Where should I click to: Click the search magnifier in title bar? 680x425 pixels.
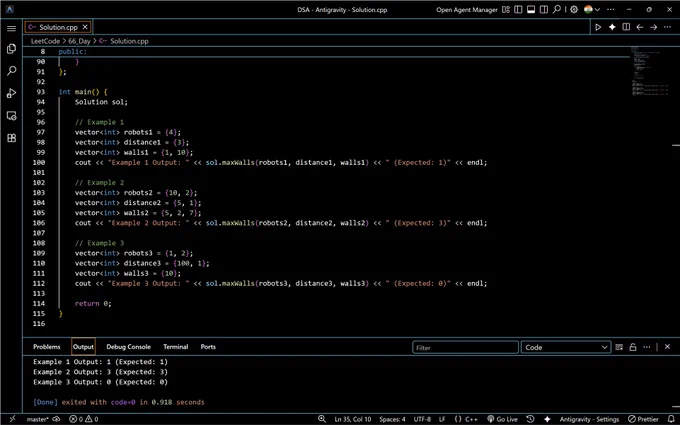[x=557, y=9]
